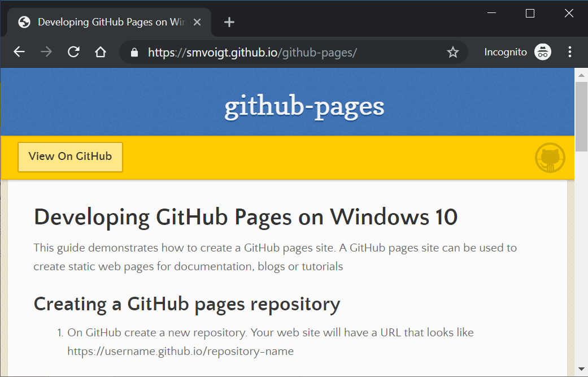Click inside the address bar

click(x=282, y=51)
